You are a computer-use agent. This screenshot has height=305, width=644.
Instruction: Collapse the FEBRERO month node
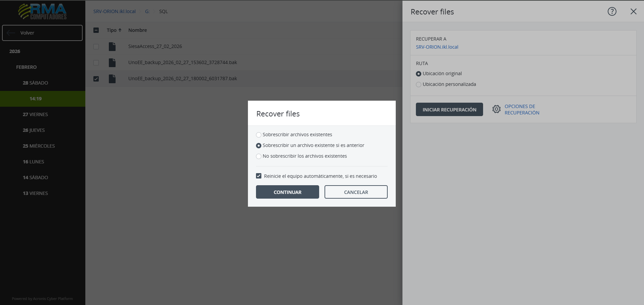(x=26, y=67)
